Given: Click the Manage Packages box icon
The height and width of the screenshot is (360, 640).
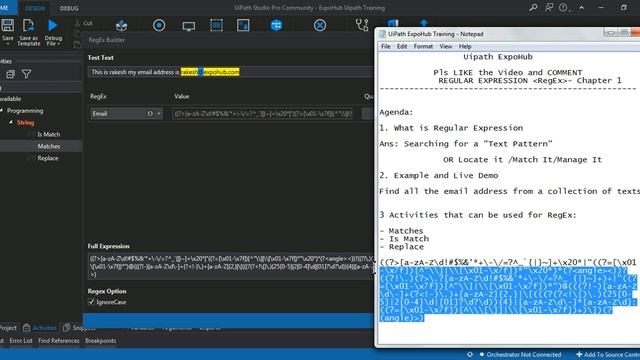Looking at the screenshot, I should pyautogui.click(x=121, y=25).
